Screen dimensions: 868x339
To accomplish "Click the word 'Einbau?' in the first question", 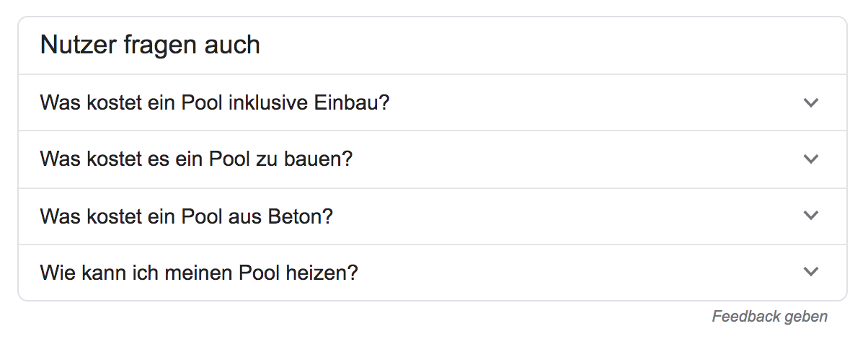I will (352, 102).
